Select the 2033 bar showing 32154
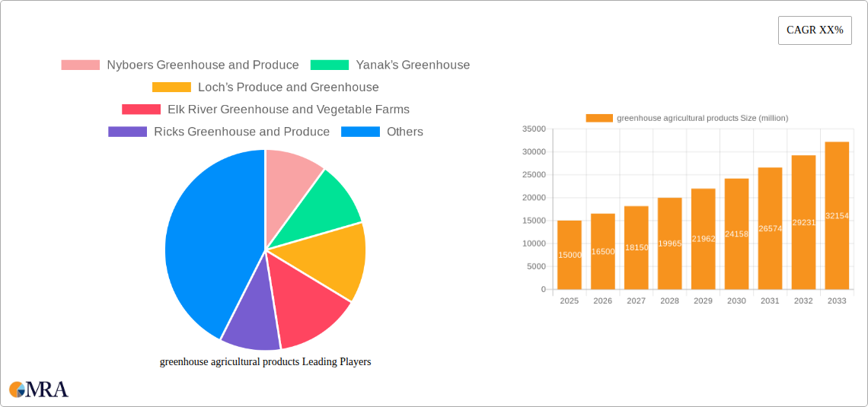 [x=837, y=215]
